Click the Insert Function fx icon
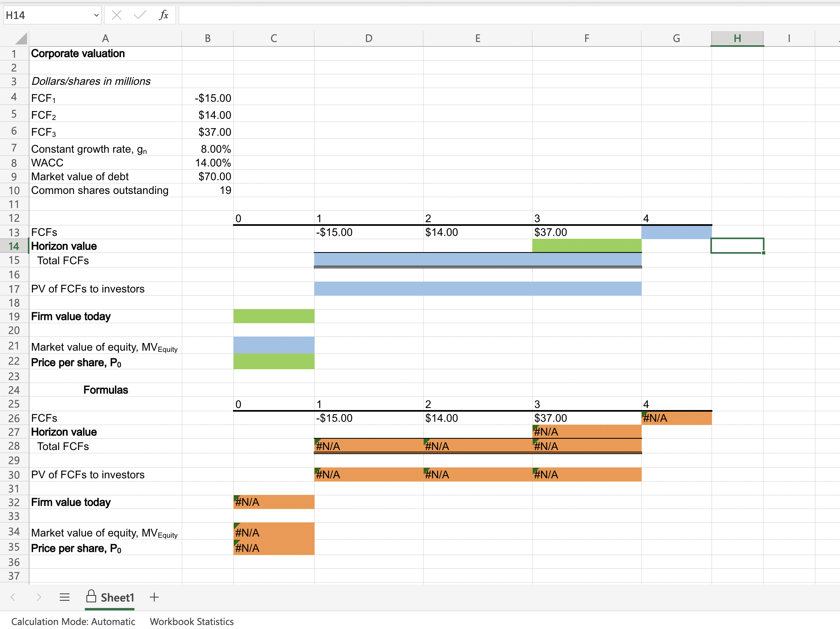The width and height of the screenshot is (840, 629). [x=163, y=15]
